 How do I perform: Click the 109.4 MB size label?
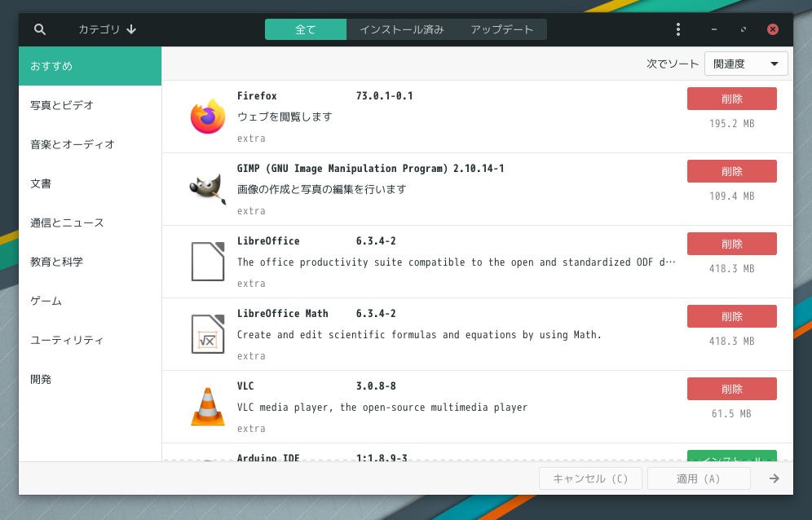click(732, 196)
